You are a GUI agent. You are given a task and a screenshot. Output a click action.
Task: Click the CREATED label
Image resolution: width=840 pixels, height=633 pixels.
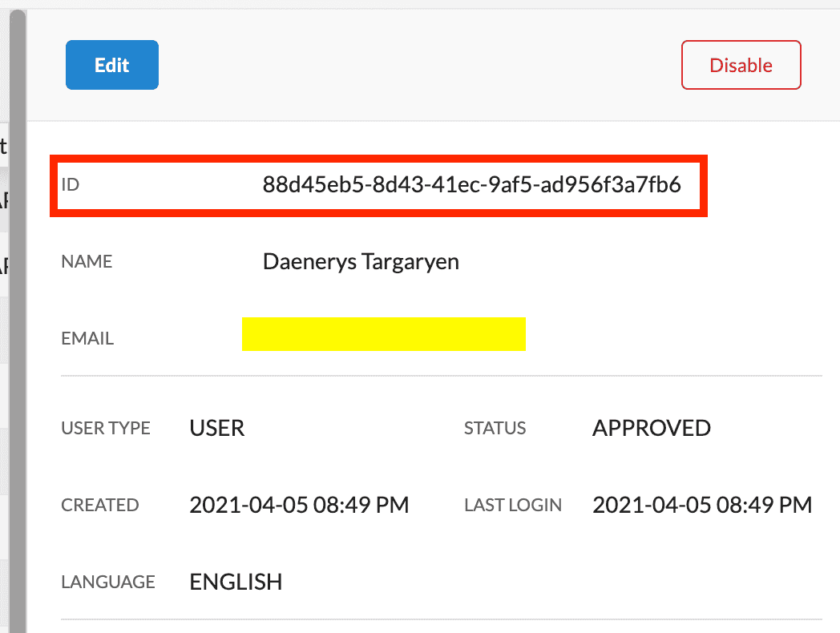[100, 506]
